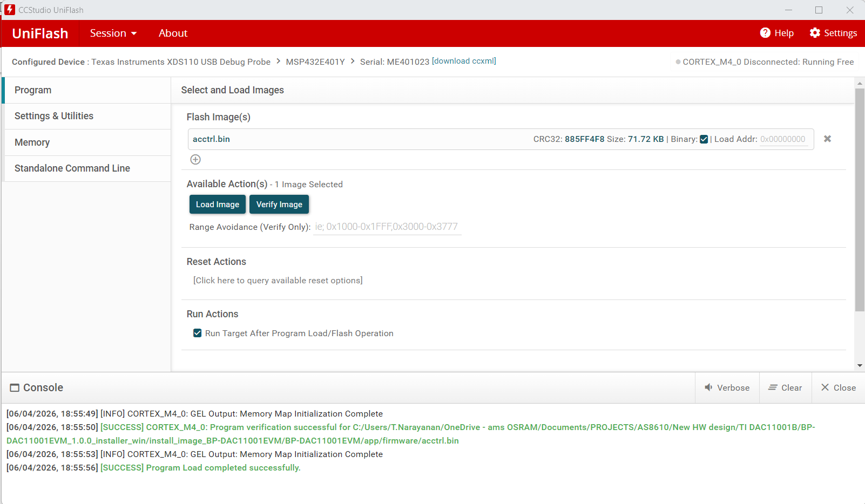Image resolution: width=865 pixels, height=504 pixels.
Task: Click the scroll down arrow in the main panel
Action: [860, 366]
